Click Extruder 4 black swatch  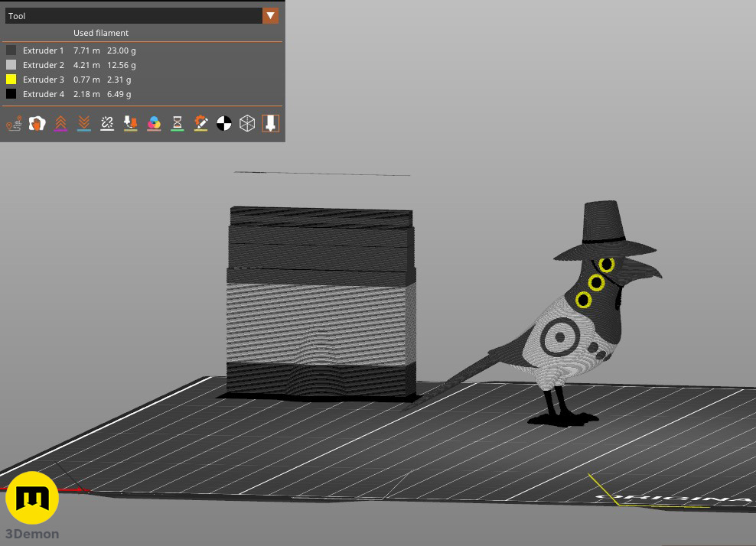(x=11, y=94)
